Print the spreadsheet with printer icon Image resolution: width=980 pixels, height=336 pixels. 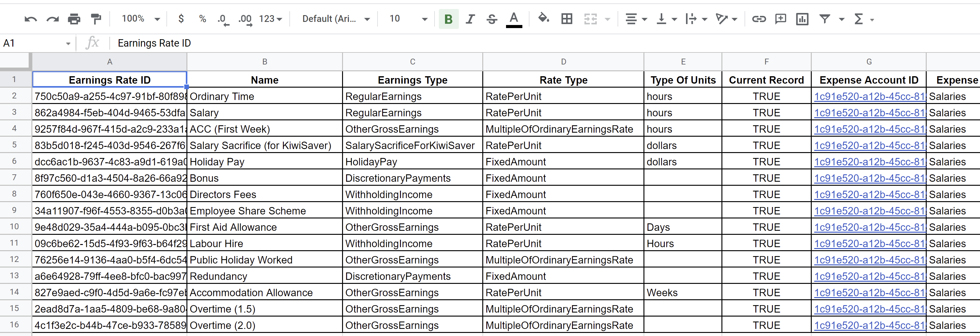74,19
